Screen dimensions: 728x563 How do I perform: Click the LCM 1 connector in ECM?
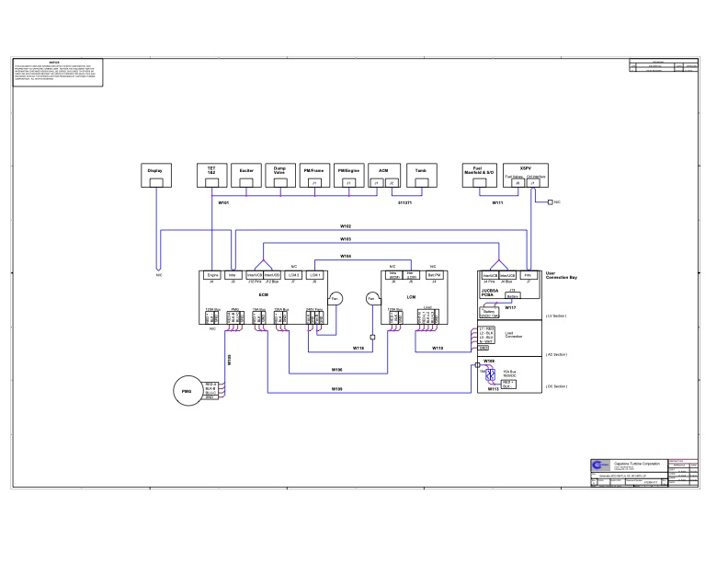click(314, 275)
